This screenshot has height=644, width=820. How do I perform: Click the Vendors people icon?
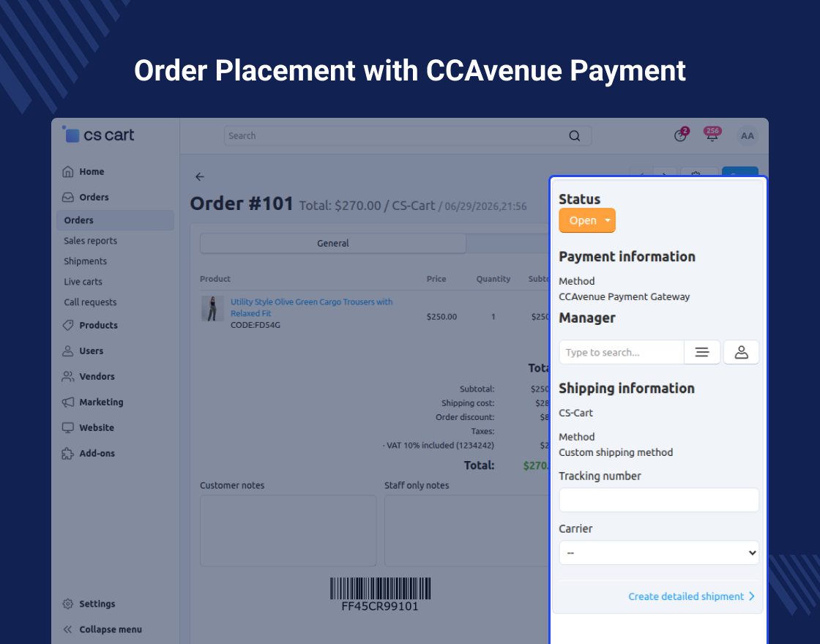[x=67, y=376]
